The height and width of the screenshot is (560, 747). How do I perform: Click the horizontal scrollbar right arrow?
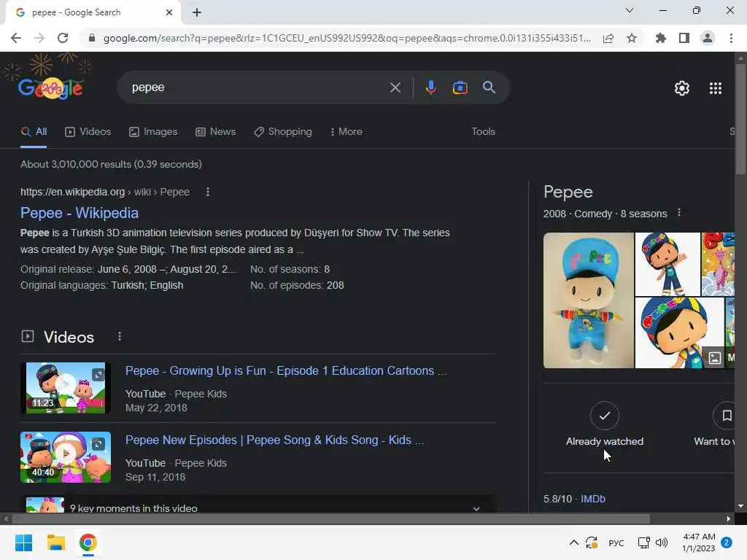pos(729,518)
